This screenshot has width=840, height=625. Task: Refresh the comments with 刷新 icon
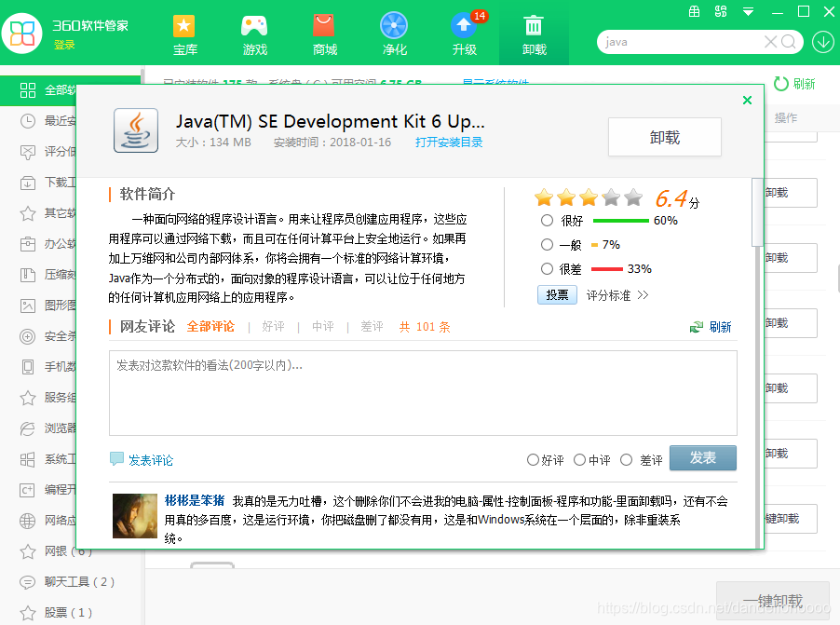pyautogui.click(x=697, y=327)
